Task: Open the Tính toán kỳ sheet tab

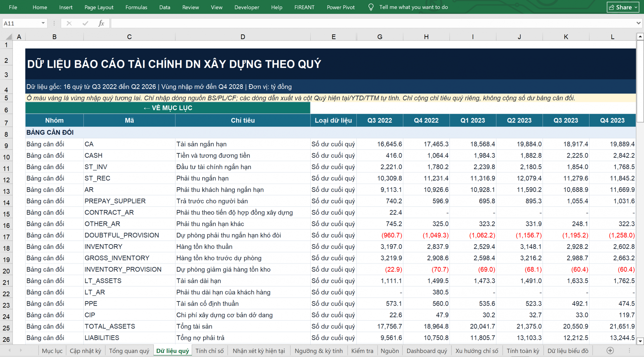Action: (523, 351)
